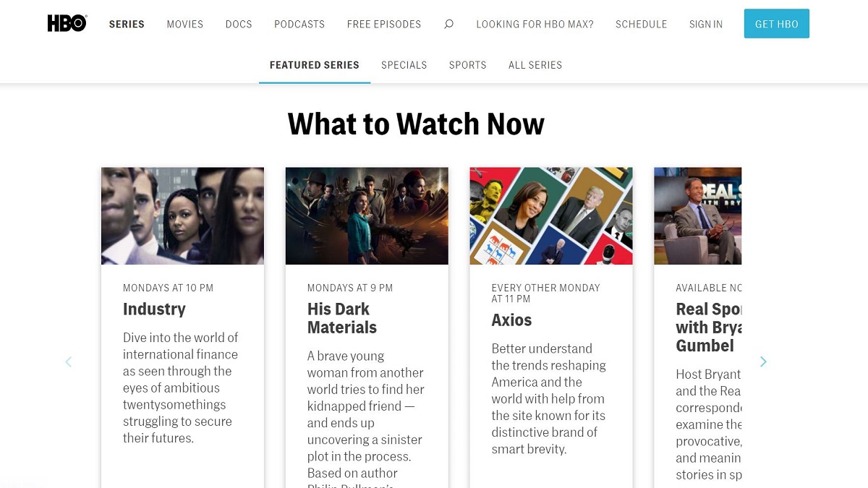Switch to the Specials tab
The height and width of the screenshot is (488, 868).
pyautogui.click(x=404, y=65)
